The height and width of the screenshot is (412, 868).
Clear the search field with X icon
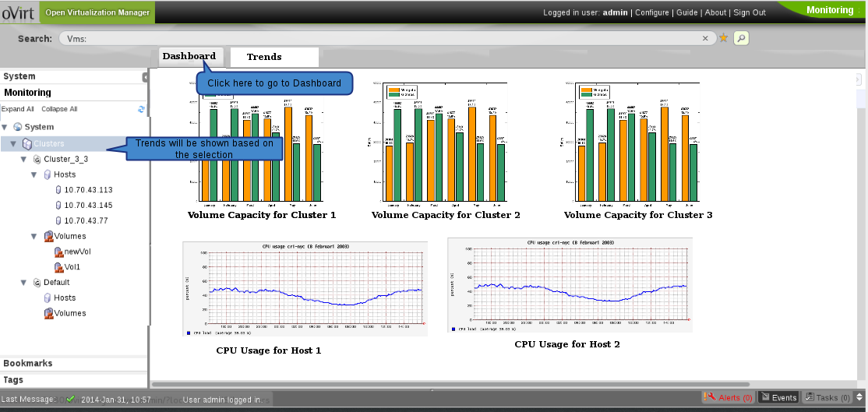[705, 37]
